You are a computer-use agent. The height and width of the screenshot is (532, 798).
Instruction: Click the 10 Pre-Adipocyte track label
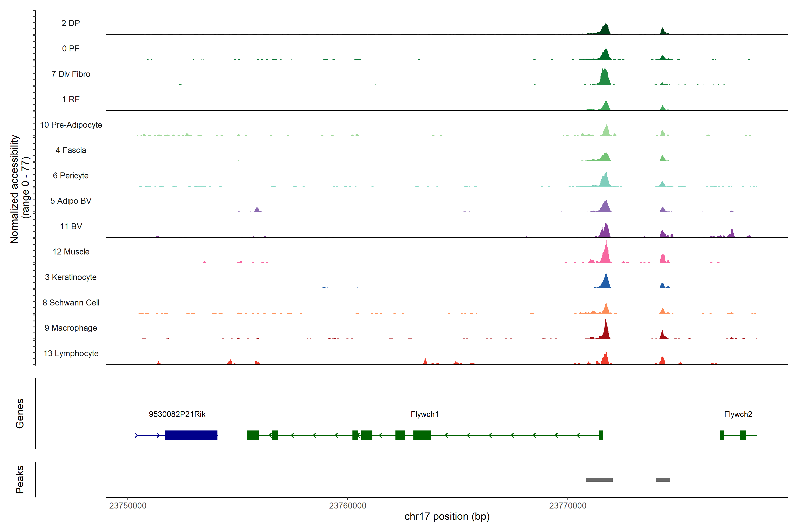point(71,125)
